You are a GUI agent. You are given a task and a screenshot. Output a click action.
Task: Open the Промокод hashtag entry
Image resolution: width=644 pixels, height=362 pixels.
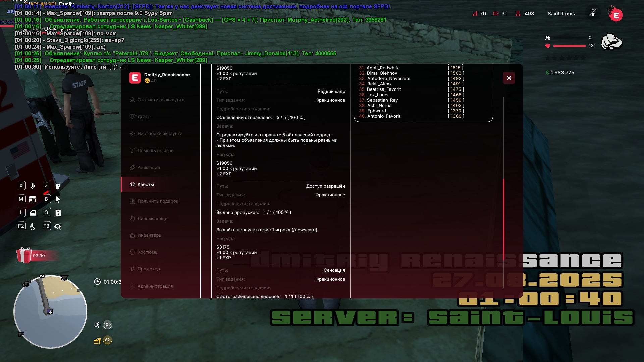coord(132,269)
